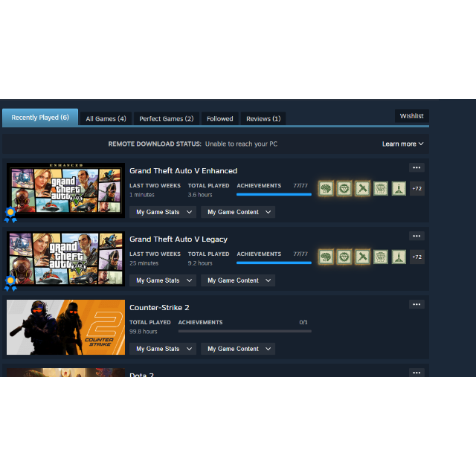Click the "1 minutes" last two weeks value
The image size is (476, 476).
142,195
